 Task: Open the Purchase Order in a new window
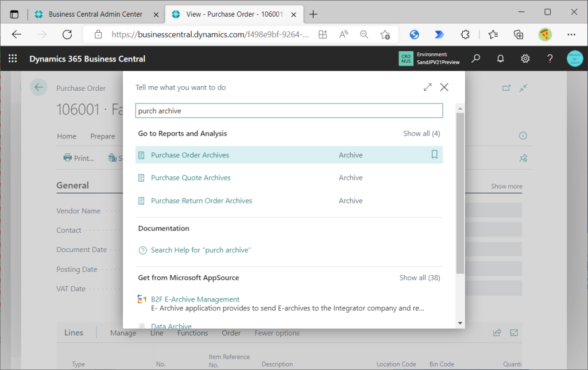point(506,88)
